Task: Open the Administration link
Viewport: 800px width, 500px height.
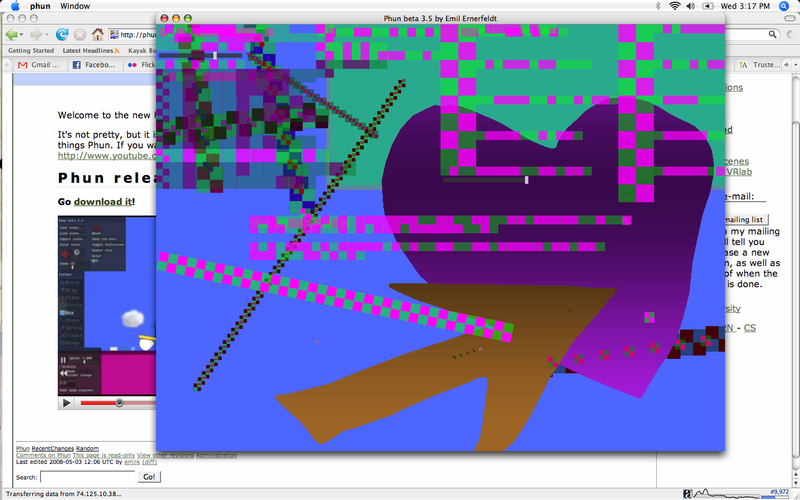Action: (x=216, y=455)
